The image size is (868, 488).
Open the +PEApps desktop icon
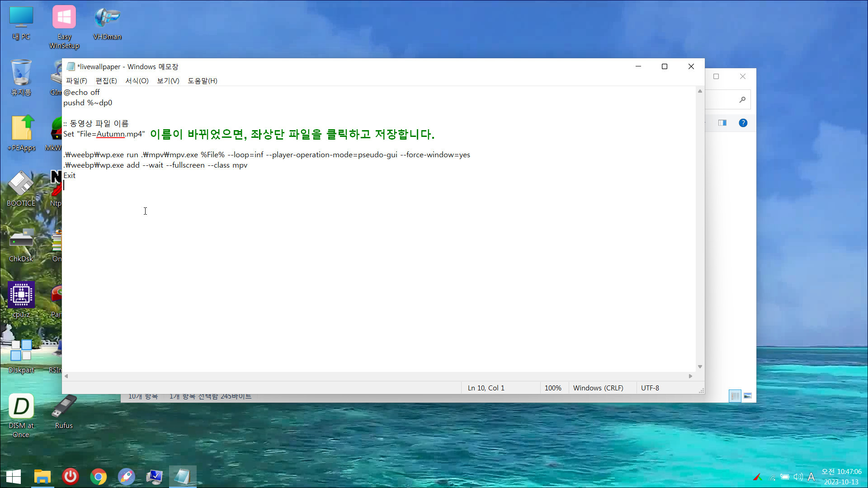21,133
